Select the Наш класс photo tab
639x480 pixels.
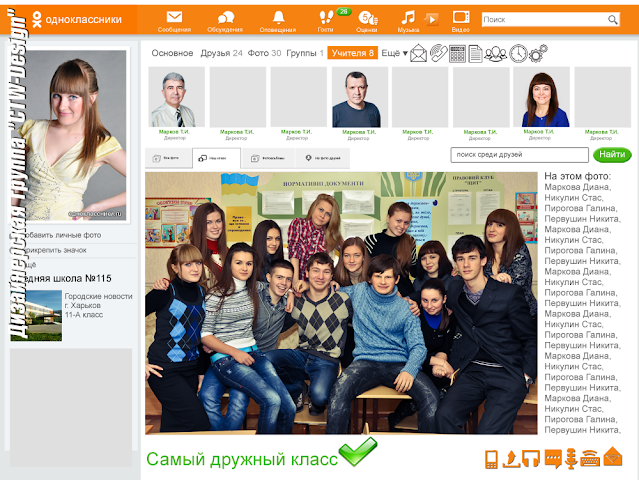(x=216, y=158)
